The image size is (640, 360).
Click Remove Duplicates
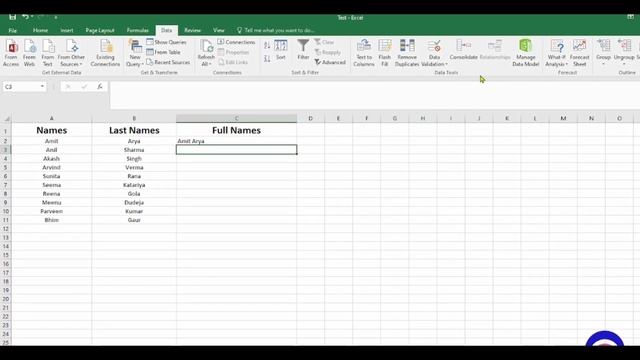407,53
